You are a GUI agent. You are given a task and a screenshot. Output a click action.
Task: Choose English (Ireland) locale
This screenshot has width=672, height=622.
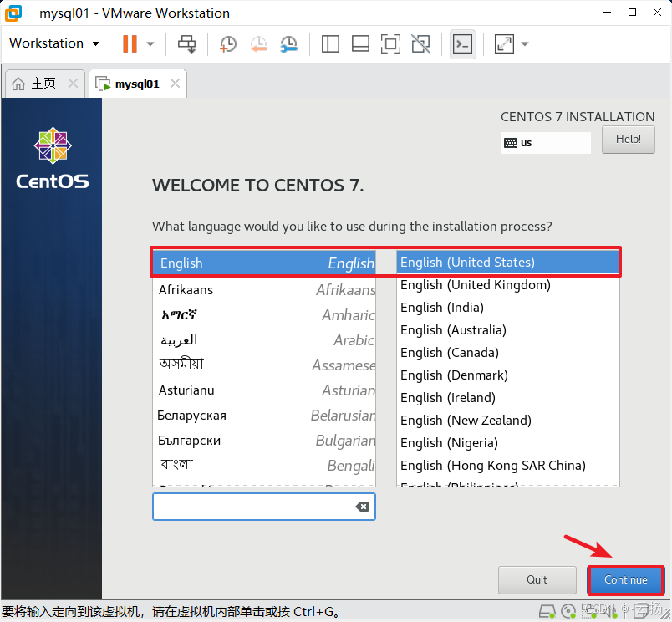coord(507,397)
